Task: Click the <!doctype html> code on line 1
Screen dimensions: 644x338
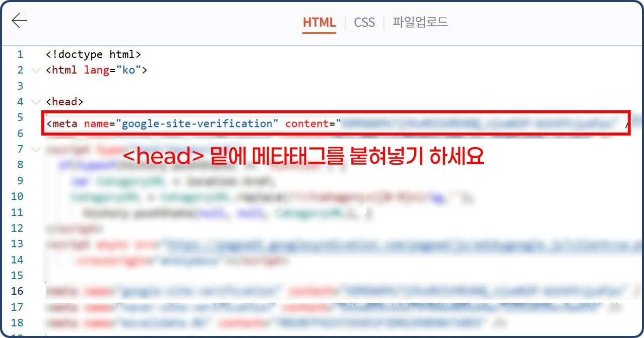Action: (x=93, y=54)
